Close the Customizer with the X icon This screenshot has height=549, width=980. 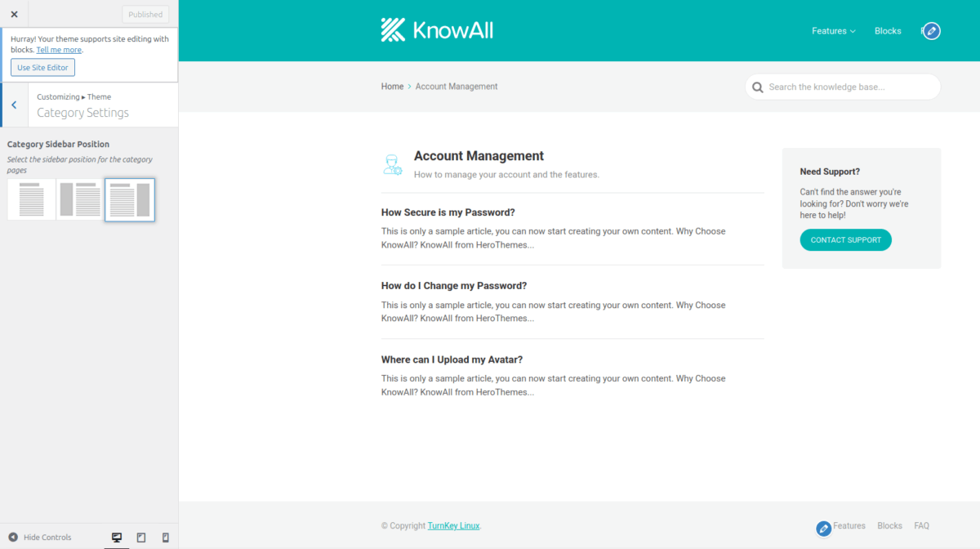(x=14, y=14)
